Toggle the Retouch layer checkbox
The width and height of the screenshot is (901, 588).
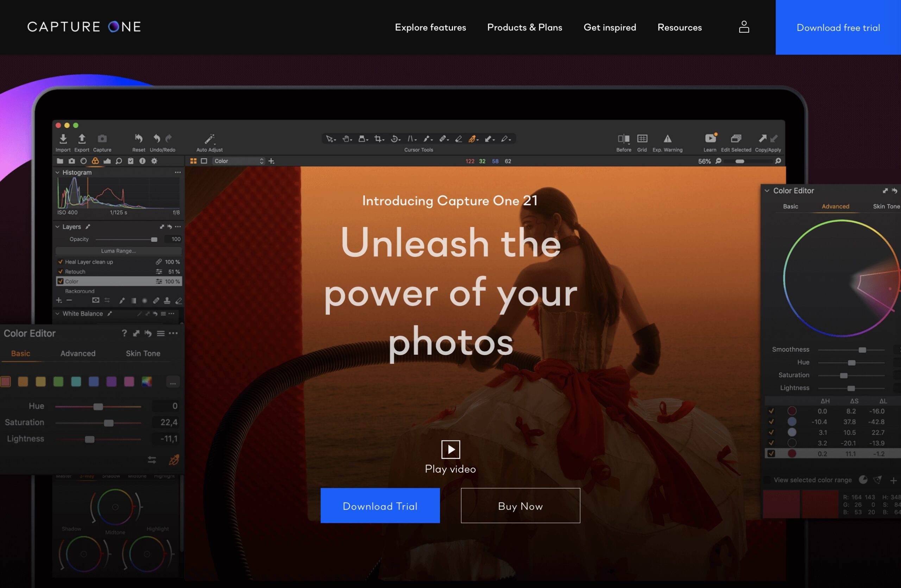click(x=60, y=271)
